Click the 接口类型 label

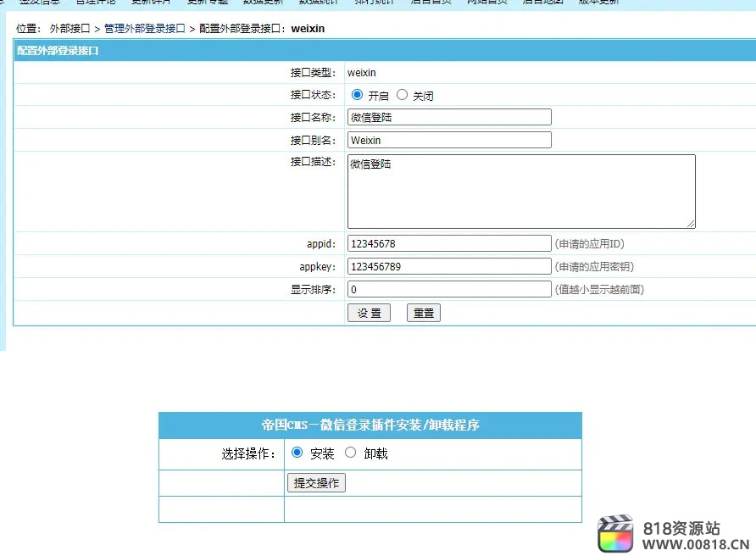313,73
